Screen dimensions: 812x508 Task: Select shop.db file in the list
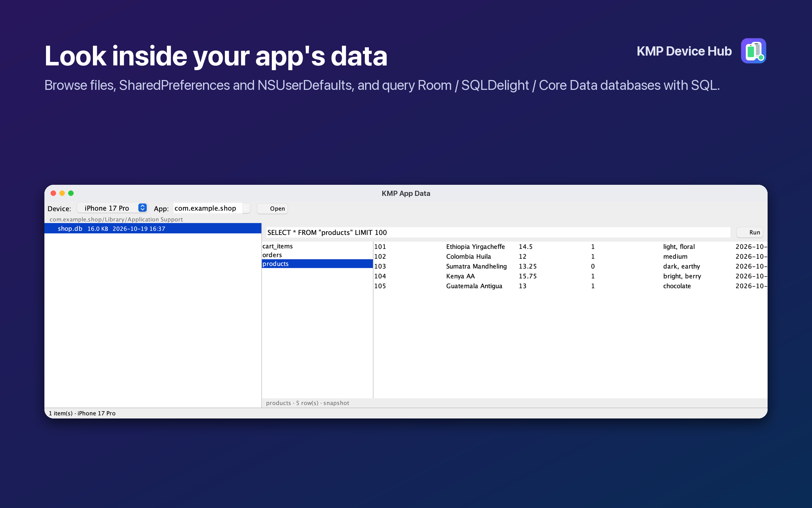point(153,229)
